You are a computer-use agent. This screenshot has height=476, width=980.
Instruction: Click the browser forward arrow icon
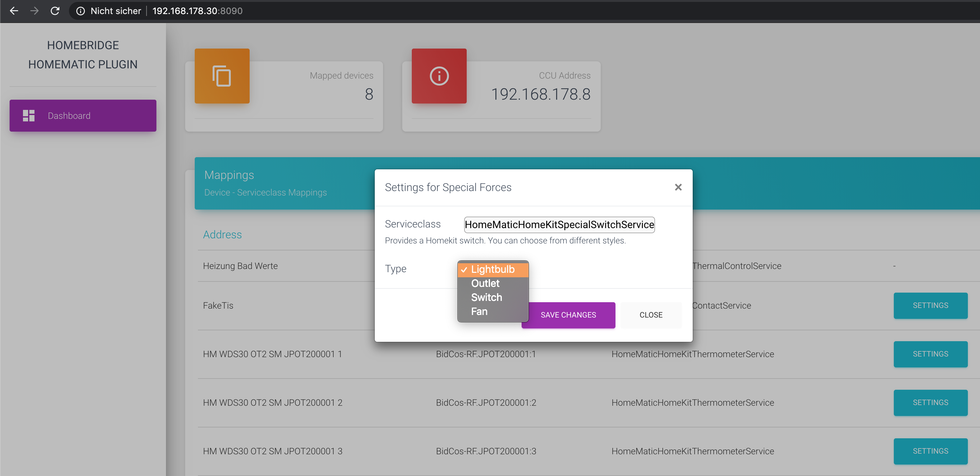[34, 11]
